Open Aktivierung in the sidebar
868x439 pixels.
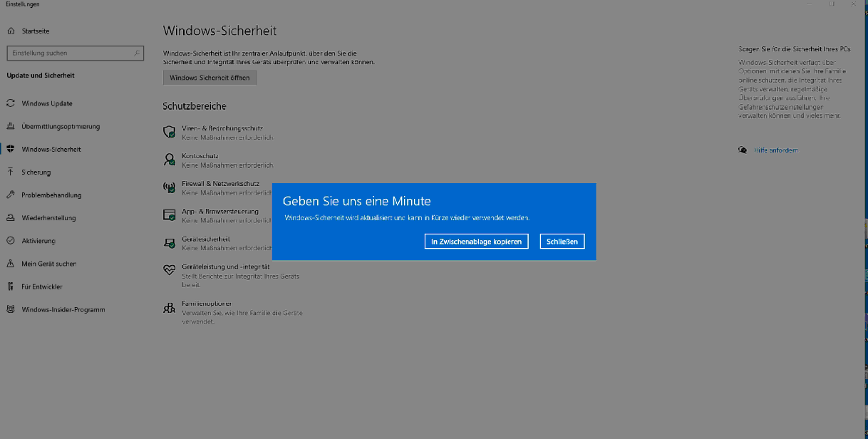point(38,241)
